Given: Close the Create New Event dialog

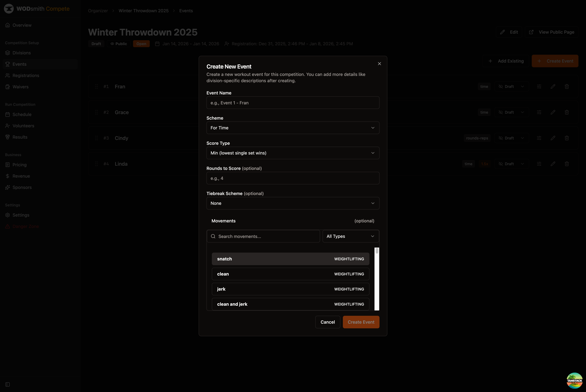Looking at the screenshot, I should [379, 64].
